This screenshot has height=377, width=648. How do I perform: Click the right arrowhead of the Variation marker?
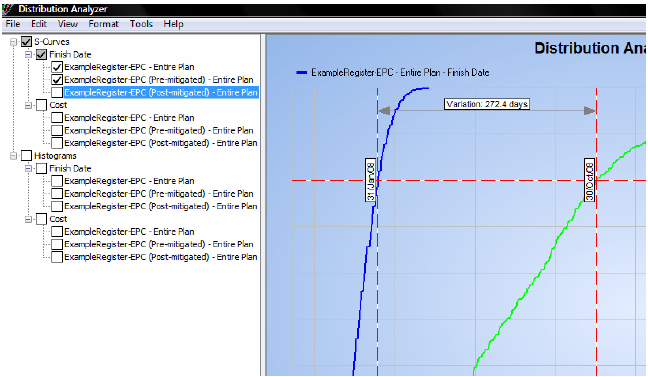[x=589, y=110]
